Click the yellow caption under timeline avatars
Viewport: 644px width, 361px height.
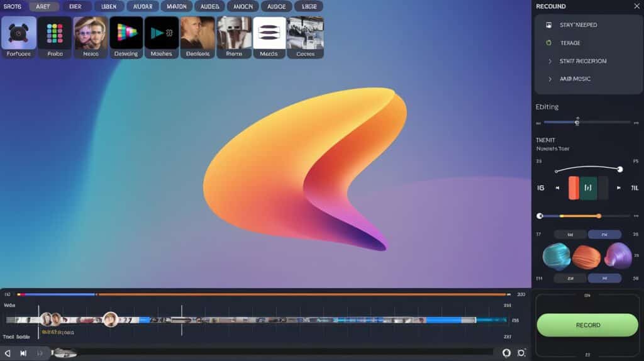(58, 332)
